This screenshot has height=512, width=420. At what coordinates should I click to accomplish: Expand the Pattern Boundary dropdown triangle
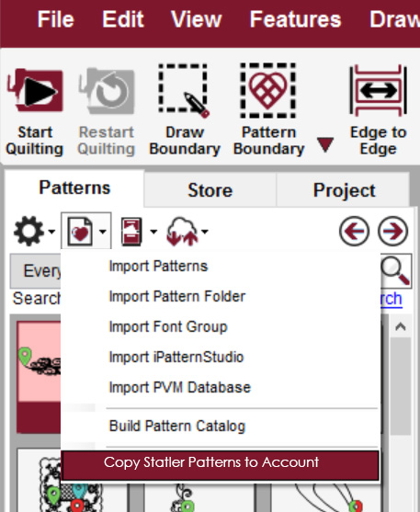[325, 144]
